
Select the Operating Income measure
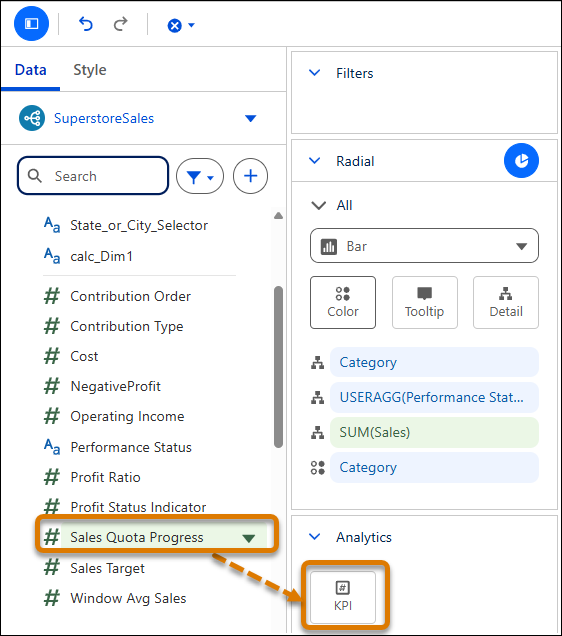[x=127, y=416]
